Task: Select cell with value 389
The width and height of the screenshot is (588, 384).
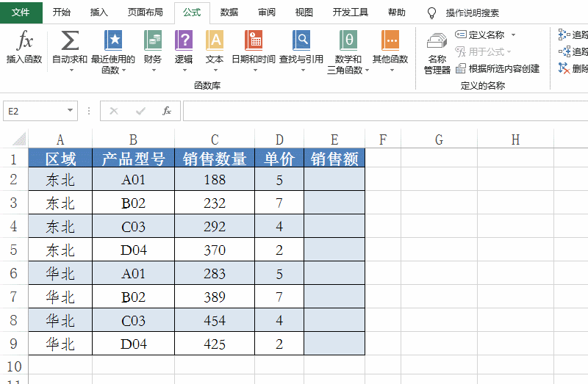Action: 215,297
